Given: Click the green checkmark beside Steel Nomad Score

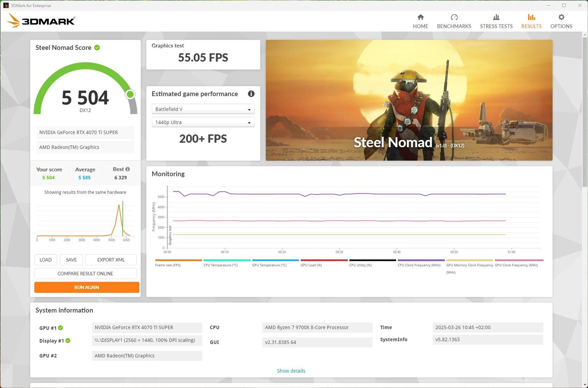Looking at the screenshot, I should (x=97, y=47).
